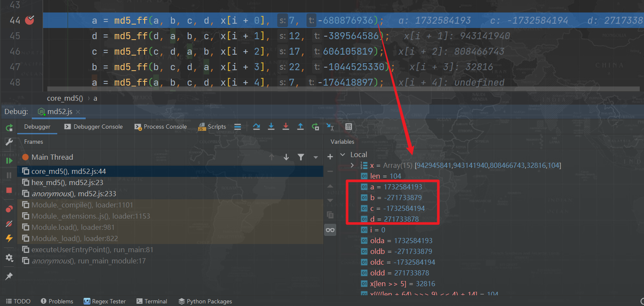Toggle the glasses watches-in-variables button

pos(330,230)
